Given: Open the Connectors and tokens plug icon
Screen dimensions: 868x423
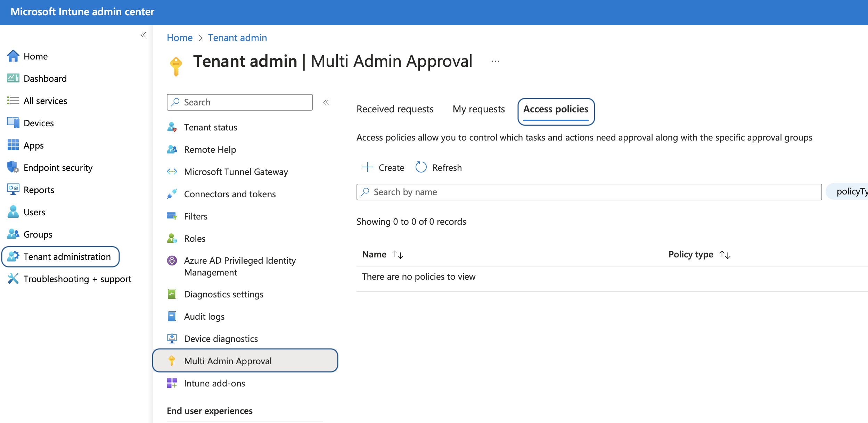Looking at the screenshot, I should (172, 194).
